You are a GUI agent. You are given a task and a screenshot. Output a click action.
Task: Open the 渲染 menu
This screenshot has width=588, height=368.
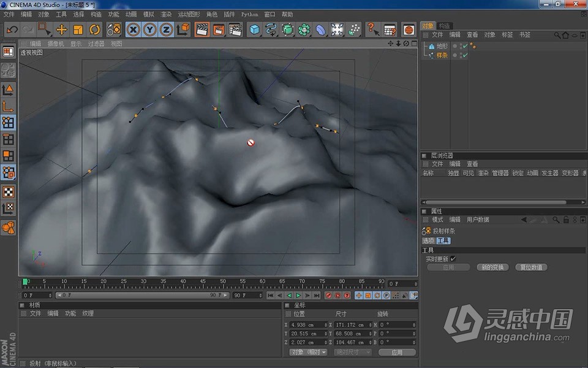click(x=166, y=14)
